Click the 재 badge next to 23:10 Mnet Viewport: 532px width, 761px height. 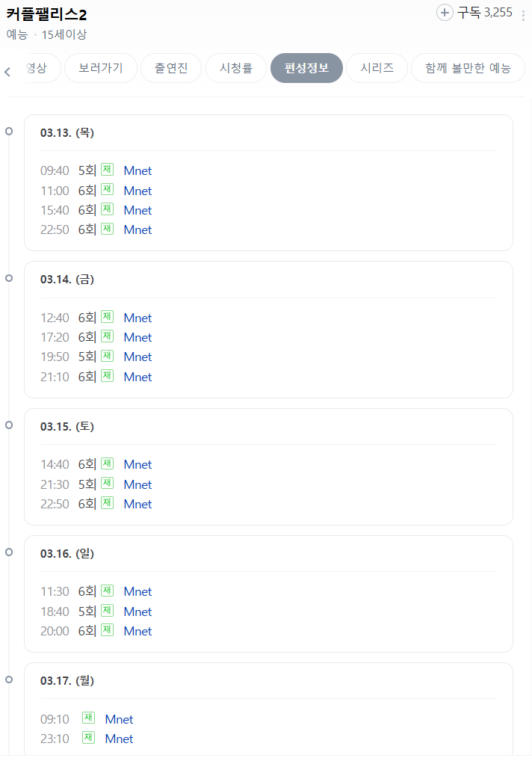(x=88, y=737)
